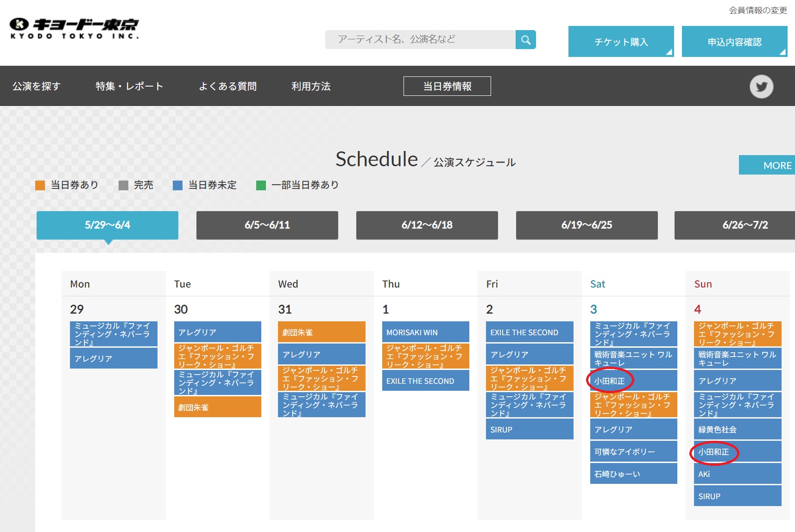The height and width of the screenshot is (532, 795).
Task: Open Tuesday 30 劇団朱雀 event
Action: click(x=218, y=407)
